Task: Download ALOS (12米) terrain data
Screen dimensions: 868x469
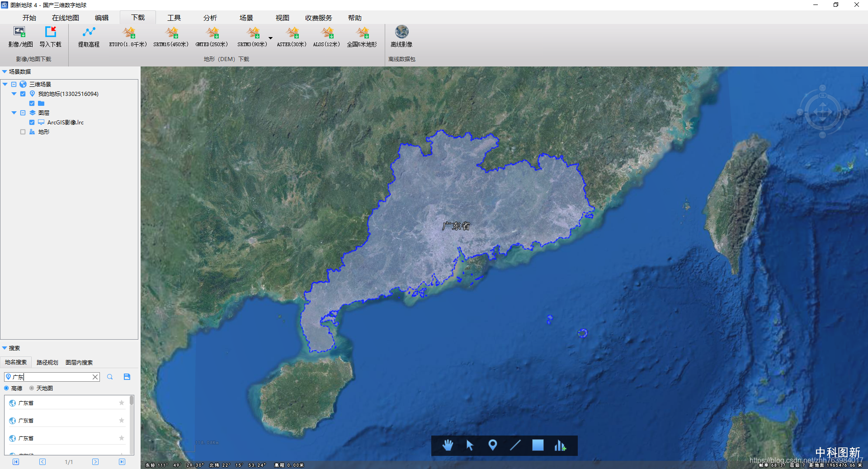Action: coord(326,37)
